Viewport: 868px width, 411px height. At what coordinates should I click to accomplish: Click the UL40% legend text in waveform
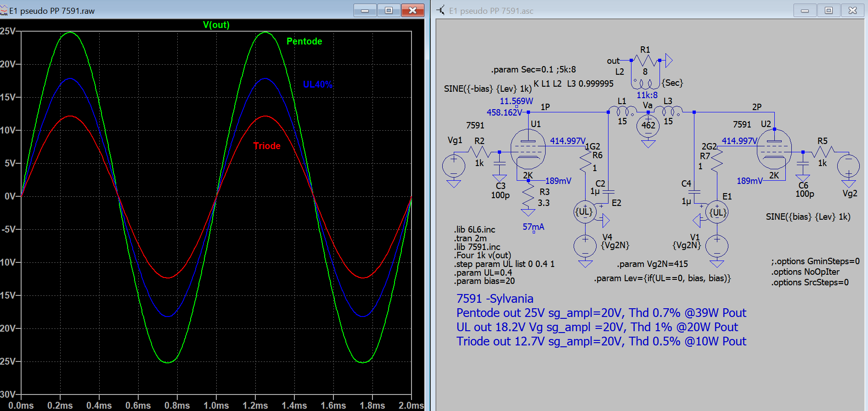pyautogui.click(x=317, y=84)
